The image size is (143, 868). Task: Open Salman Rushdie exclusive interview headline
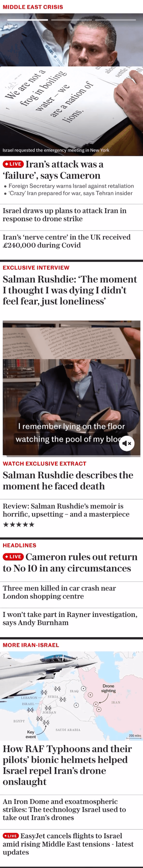click(x=70, y=290)
